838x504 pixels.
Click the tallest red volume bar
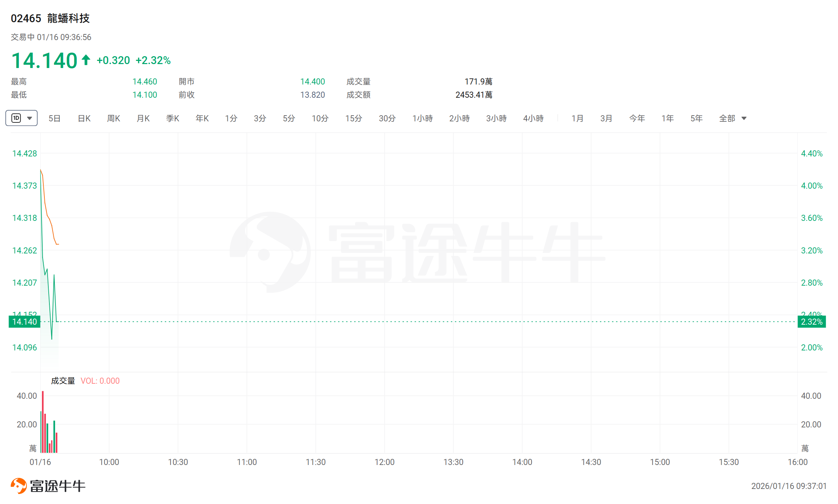pyautogui.click(x=43, y=422)
